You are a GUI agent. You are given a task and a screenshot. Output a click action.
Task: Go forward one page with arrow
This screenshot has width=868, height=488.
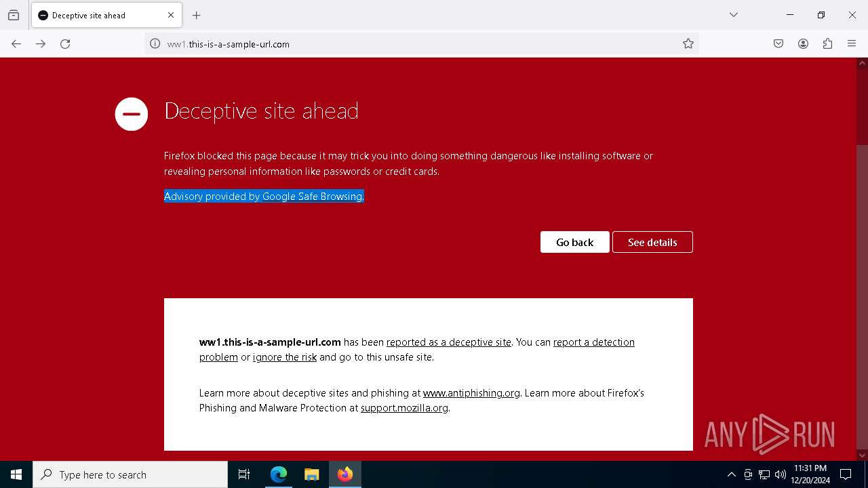tap(41, 43)
